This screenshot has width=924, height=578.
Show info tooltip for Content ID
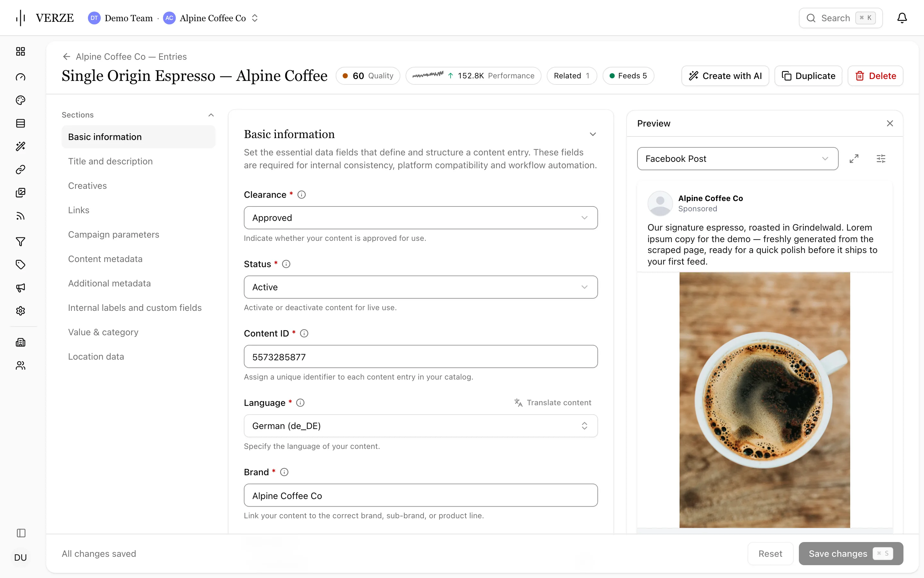tap(304, 333)
